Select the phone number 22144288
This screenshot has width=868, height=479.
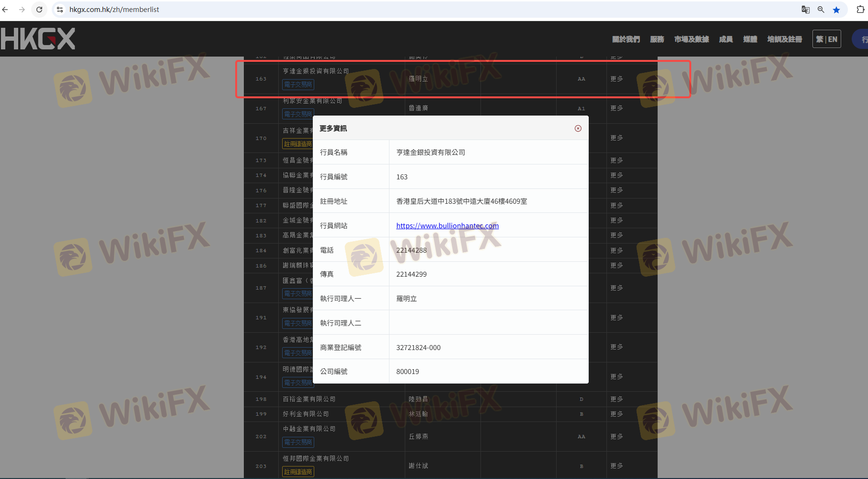coord(411,250)
